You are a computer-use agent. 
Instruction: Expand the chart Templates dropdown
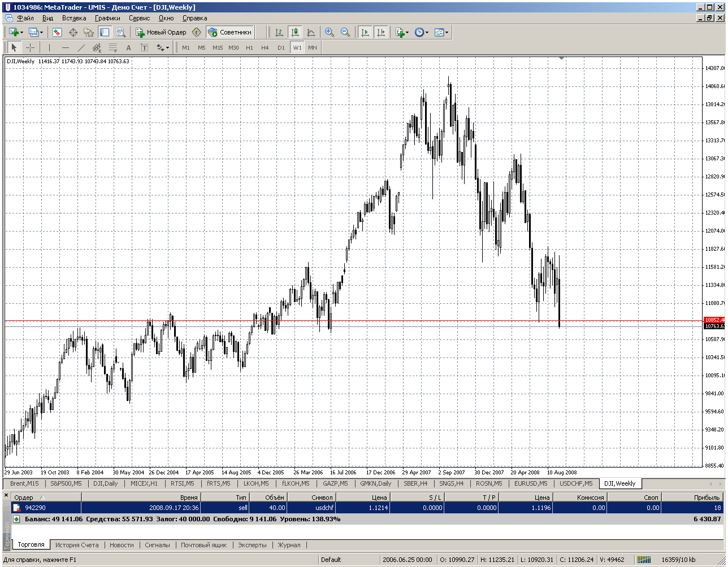pos(441,32)
